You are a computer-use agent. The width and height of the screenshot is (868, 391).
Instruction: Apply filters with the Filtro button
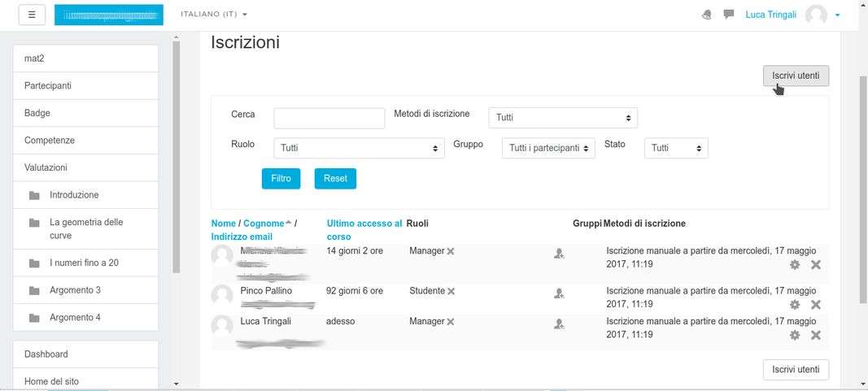coord(281,179)
